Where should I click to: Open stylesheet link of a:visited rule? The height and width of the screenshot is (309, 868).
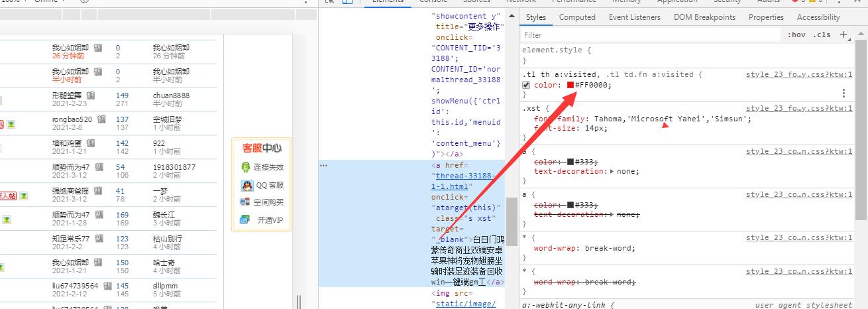799,75
